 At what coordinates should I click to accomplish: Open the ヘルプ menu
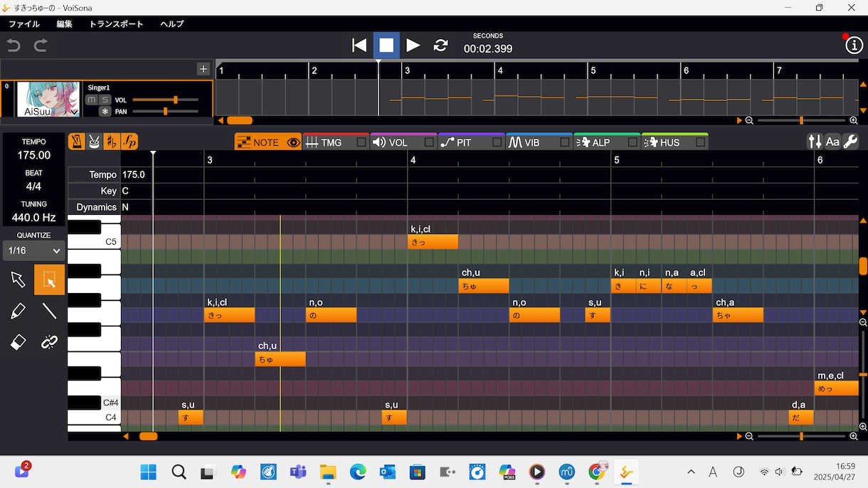171,24
